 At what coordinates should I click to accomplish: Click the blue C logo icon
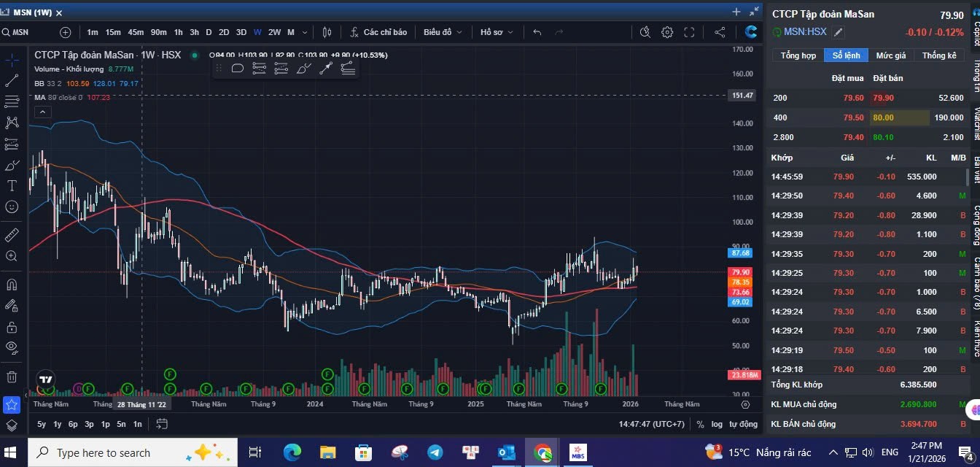tap(751, 32)
